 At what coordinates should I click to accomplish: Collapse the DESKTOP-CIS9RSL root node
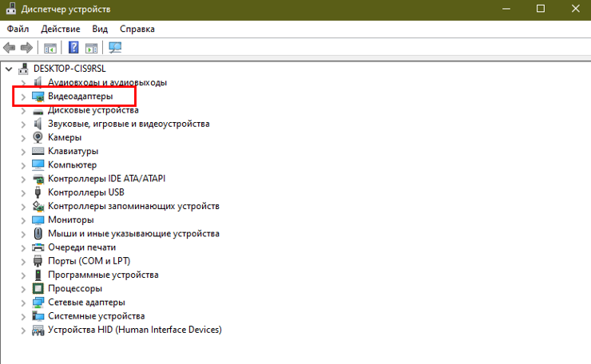tap(9, 69)
